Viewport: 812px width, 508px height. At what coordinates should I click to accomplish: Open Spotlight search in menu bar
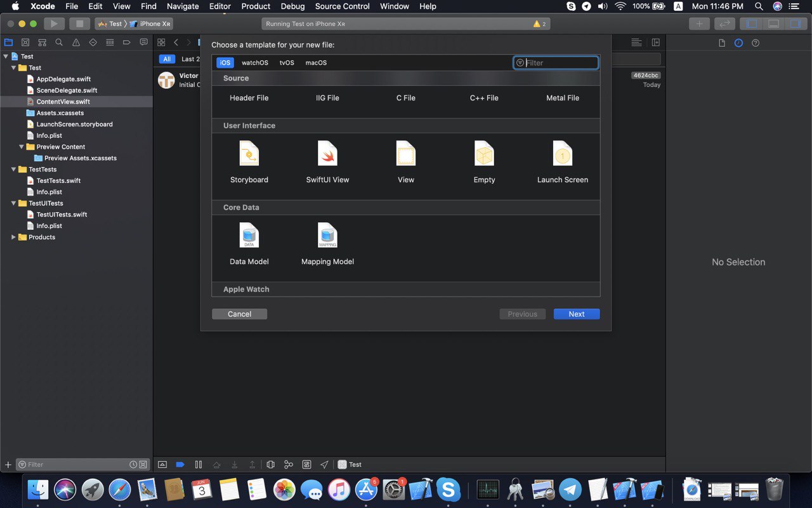pos(759,6)
